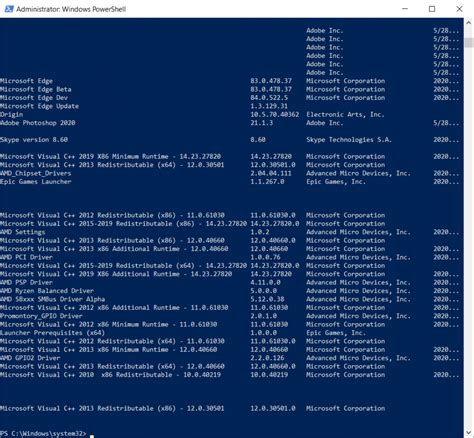474x438 pixels.
Task: Click the scrollbar up arrow
Action: coord(469,23)
